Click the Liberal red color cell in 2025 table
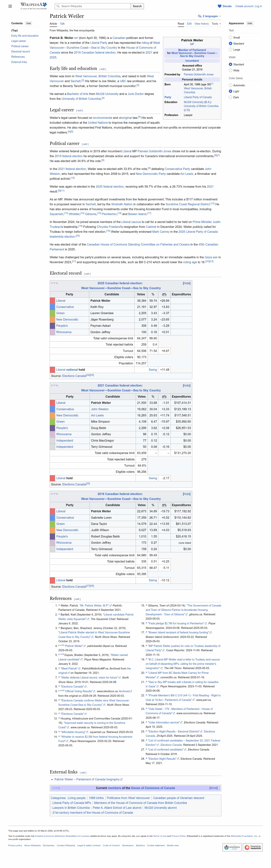Screen dimensions: 271x868 click(x=52, y=301)
